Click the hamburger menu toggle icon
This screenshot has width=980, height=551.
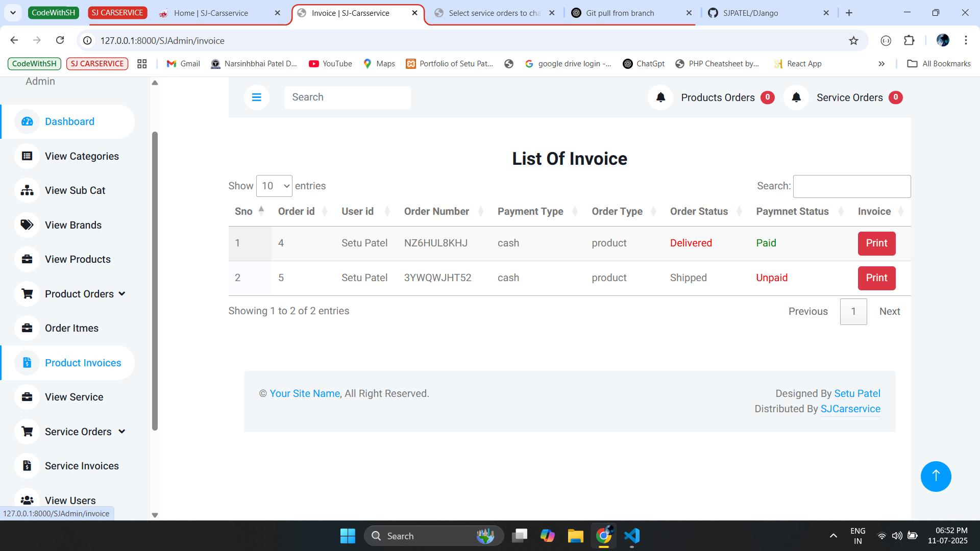point(256,97)
